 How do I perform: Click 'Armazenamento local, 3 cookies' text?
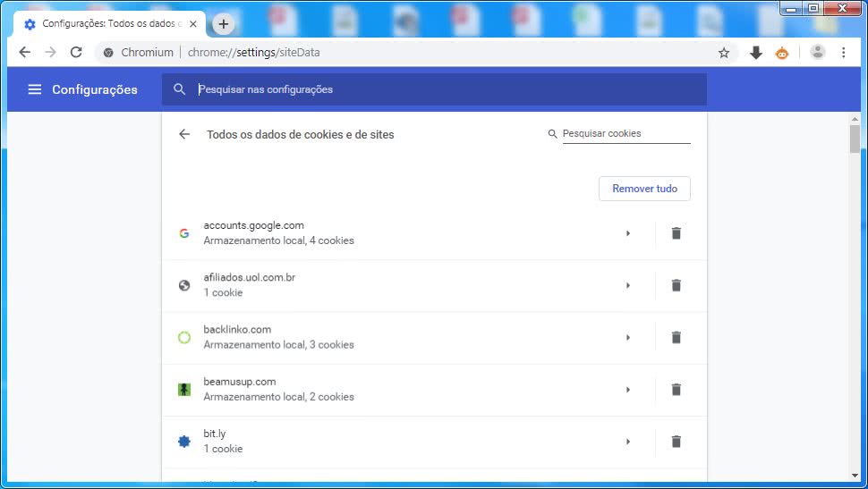(278, 344)
